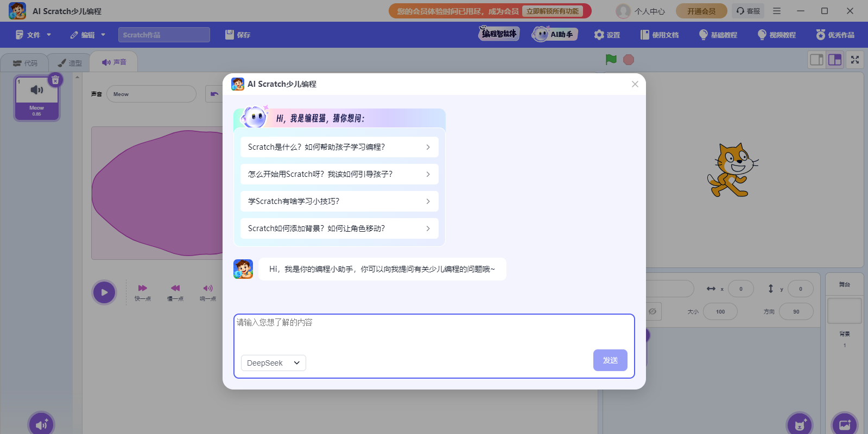This screenshot has width=868, height=434.
Task: Select question 'Scratch是什么？如何帮助孩子学习编程？'
Action: pos(339,147)
